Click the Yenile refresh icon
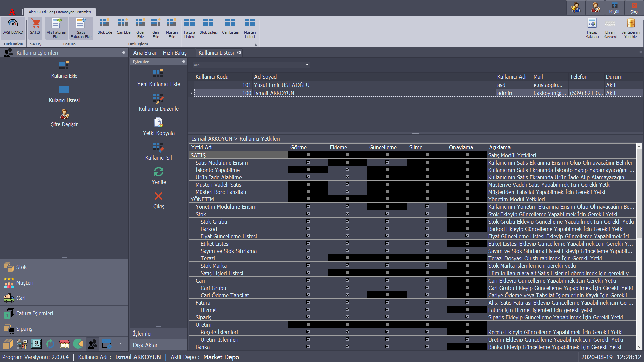Image resolution: width=644 pixels, height=362 pixels. click(158, 172)
